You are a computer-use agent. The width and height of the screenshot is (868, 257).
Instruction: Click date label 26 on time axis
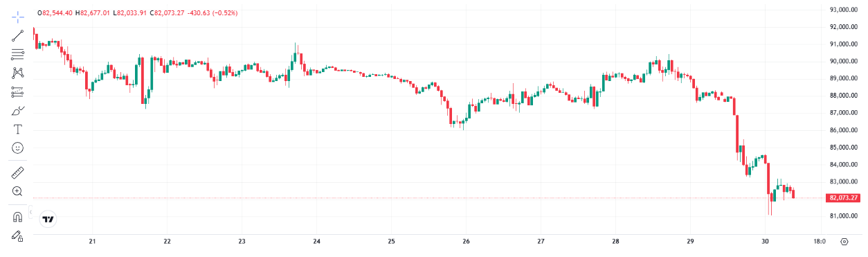click(466, 242)
